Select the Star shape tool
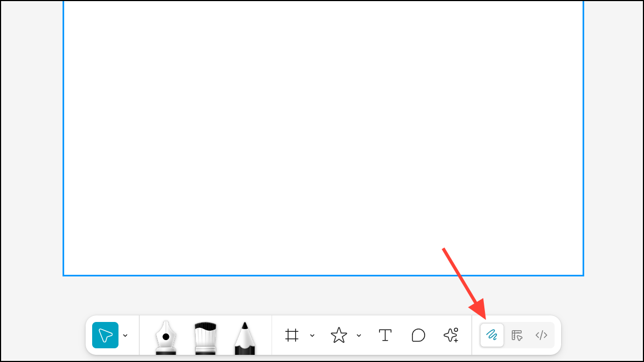 [339, 335]
